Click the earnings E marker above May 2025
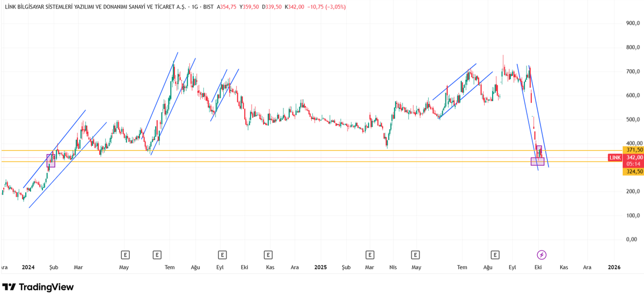This screenshot has height=294, width=644. (x=415, y=255)
